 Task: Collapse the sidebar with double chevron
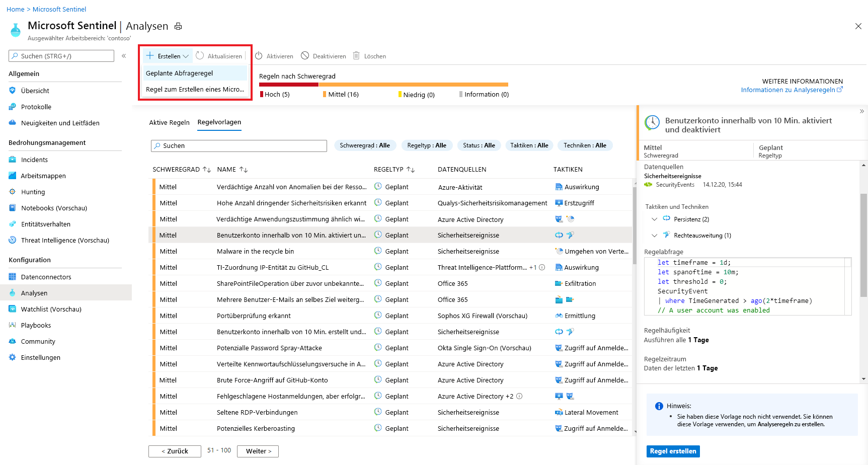pos(124,56)
